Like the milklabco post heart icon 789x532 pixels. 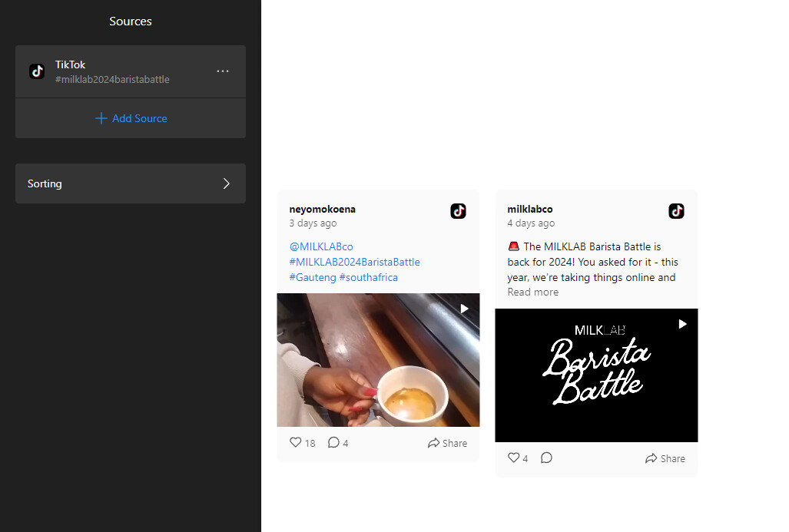click(x=513, y=458)
